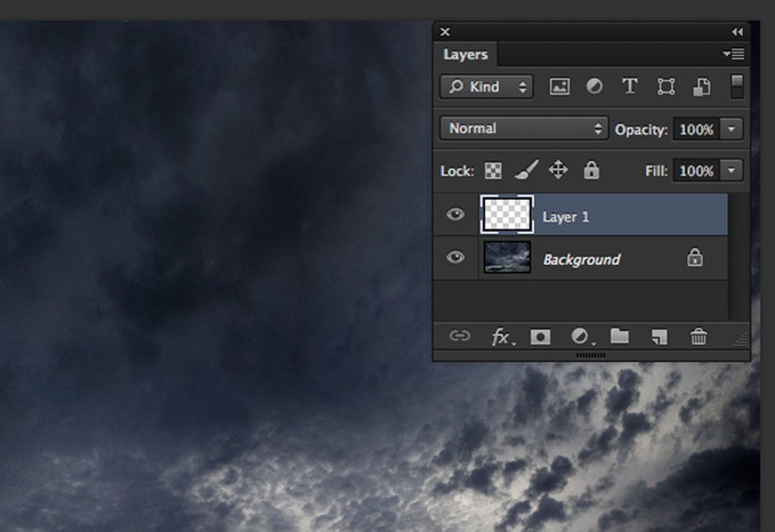775x532 pixels.
Task: Select the Layers panel tab
Action: coord(465,54)
